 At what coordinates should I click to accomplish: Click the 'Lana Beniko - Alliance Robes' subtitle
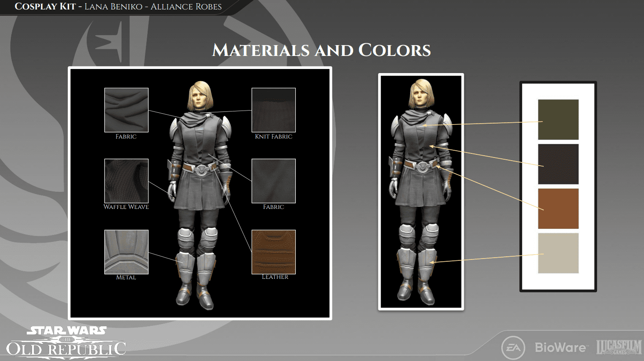153,6
